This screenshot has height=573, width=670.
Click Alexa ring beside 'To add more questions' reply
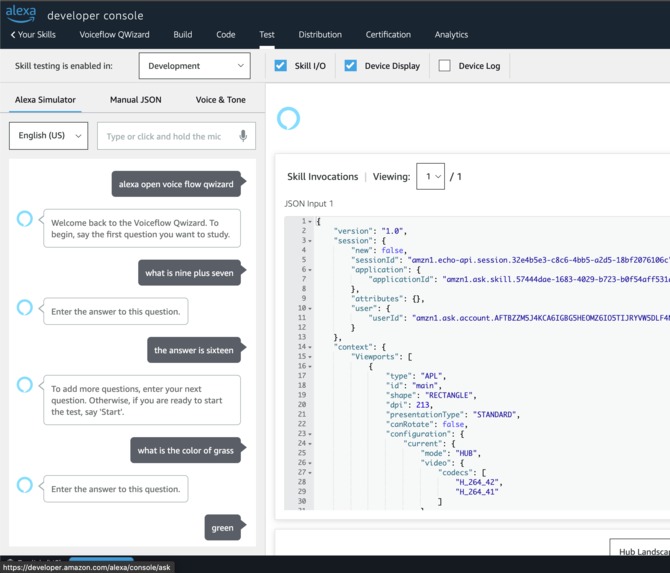24,385
